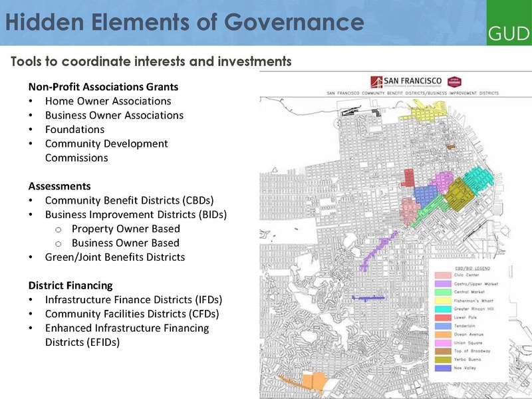Click the Civic Center legend color swatch
532x399 pixels.
pyautogui.click(x=443, y=275)
